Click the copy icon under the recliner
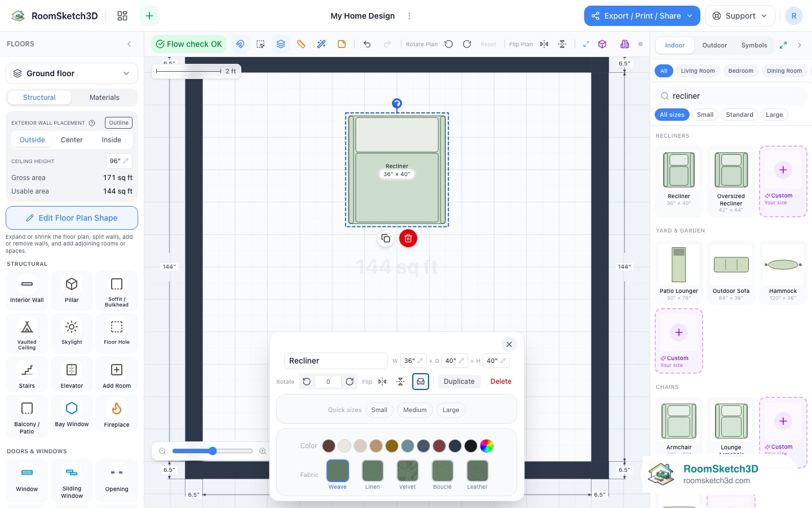The width and height of the screenshot is (812, 508). 386,238
